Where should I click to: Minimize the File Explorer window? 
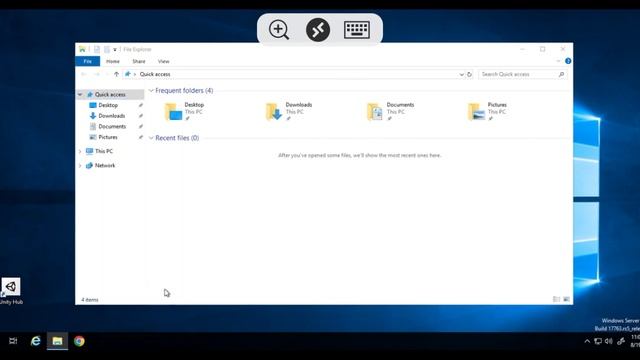pos(522,49)
